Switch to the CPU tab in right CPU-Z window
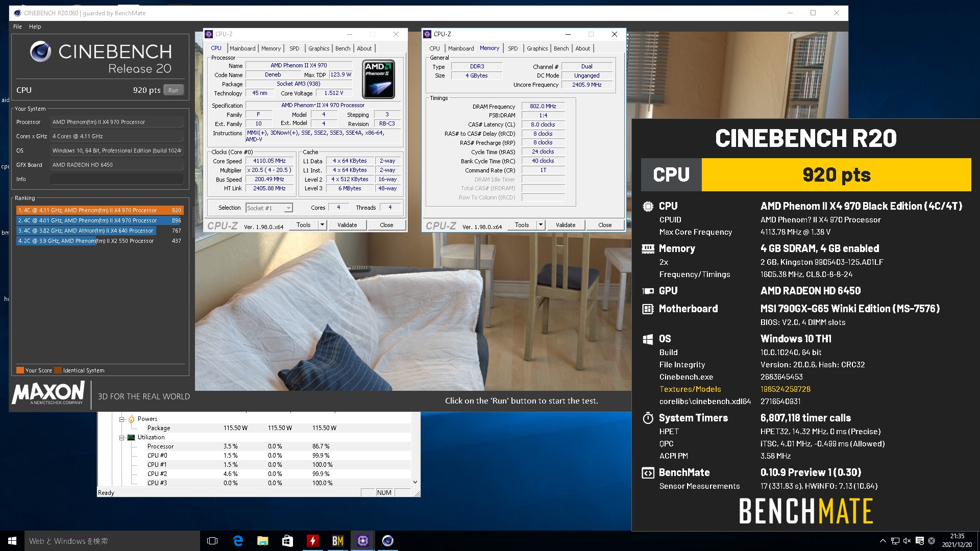Image resolution: width=980 pixels, height=551 pixels. pos(434,48)
